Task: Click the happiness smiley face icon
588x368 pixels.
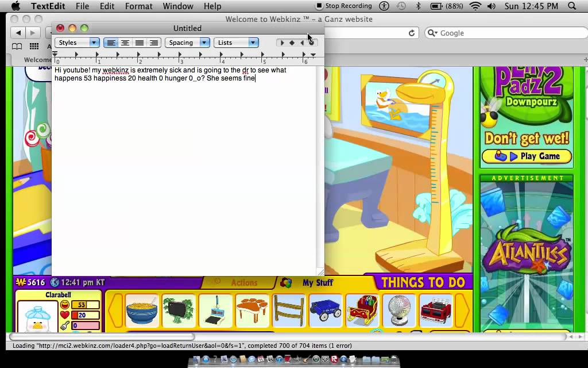Action: 65,305
